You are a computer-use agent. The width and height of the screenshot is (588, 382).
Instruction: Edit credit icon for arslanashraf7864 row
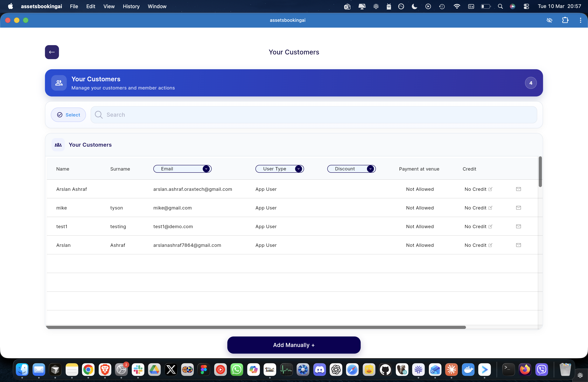coord(490,245)
